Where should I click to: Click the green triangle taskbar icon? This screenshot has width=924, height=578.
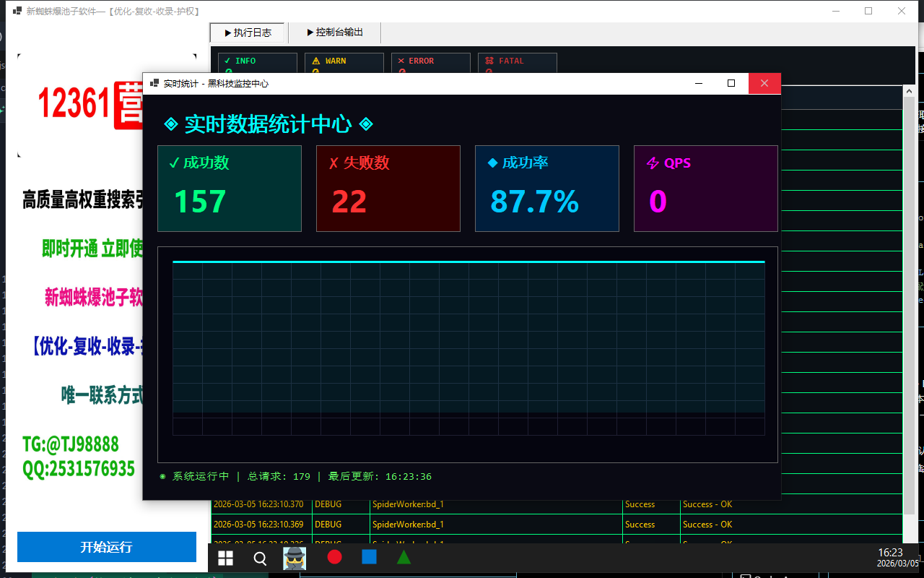404,557
